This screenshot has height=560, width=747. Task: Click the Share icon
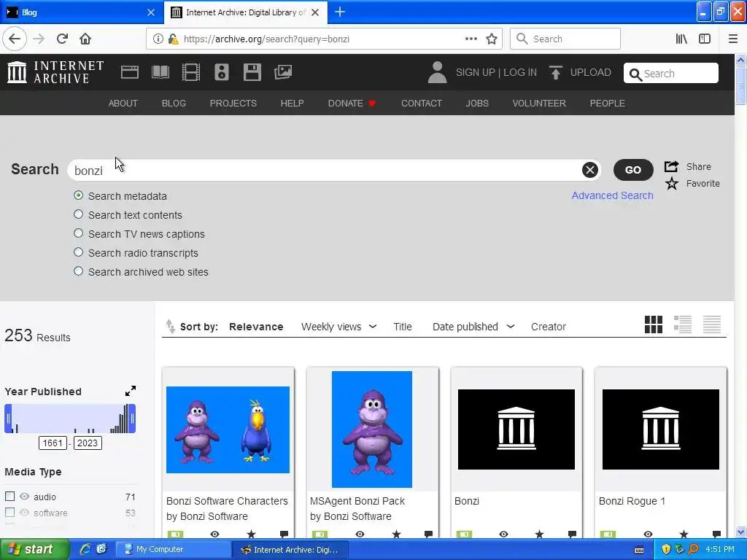click(671, 167)
